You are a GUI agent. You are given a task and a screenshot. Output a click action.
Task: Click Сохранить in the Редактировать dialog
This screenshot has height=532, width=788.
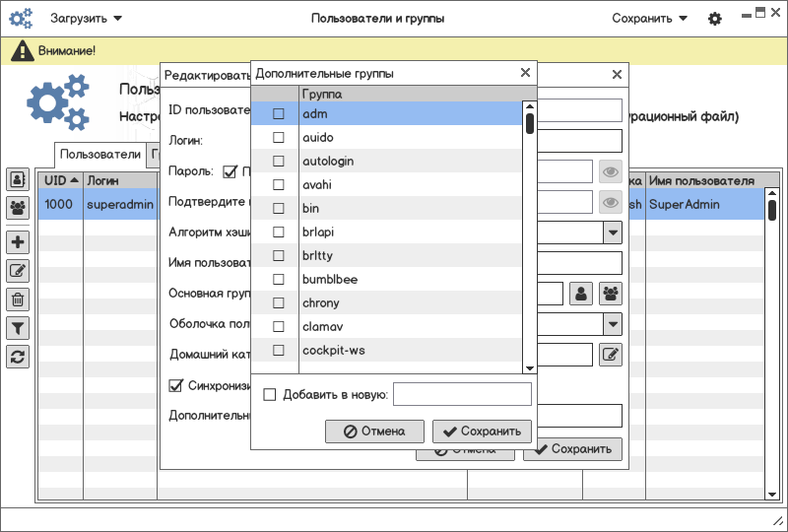point(572,449)
